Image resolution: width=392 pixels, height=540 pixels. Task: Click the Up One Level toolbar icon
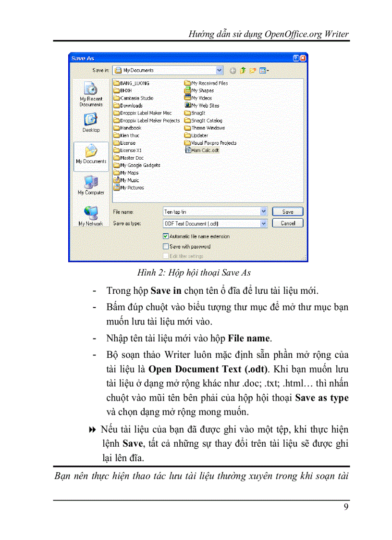(243, 70)
